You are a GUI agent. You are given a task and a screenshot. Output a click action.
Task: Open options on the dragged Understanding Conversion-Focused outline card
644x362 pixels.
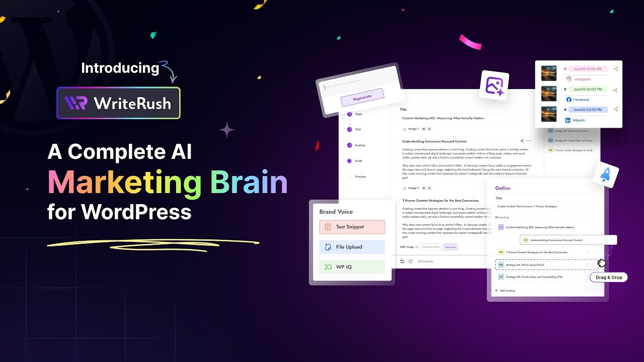coord(612,240)
